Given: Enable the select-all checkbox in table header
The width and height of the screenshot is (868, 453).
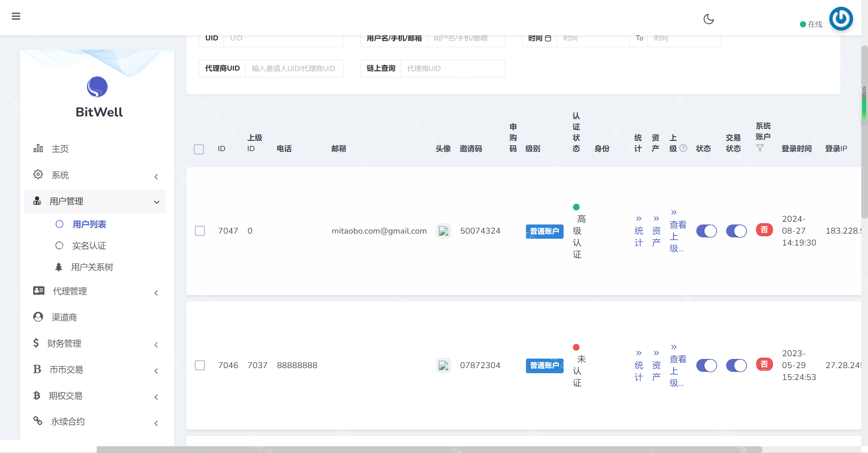Looking at the screenshot, I should point(199,149).
